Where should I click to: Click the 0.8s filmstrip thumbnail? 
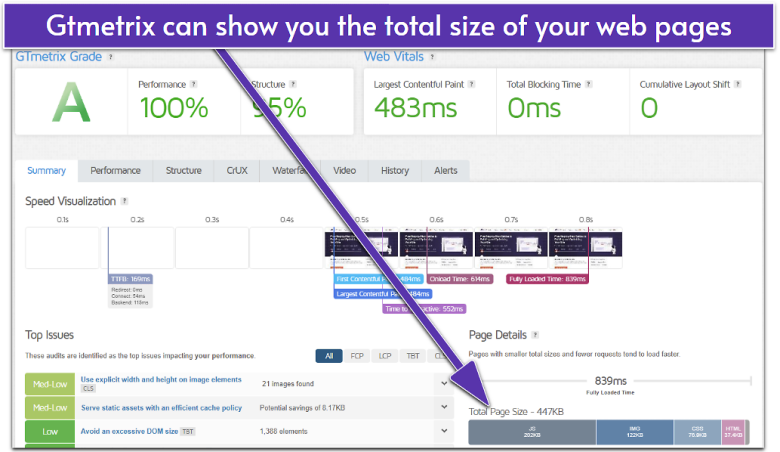pyautogui.click(x=585, y=248)
